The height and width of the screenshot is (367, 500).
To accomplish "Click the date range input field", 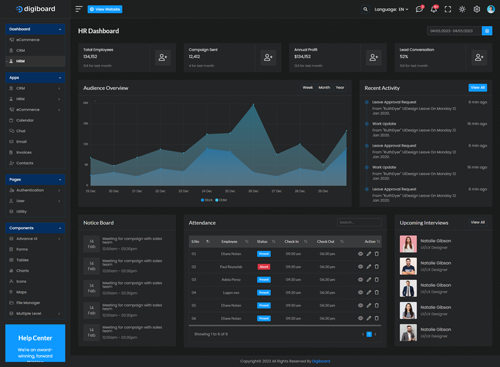I will (x=454, y=31).
